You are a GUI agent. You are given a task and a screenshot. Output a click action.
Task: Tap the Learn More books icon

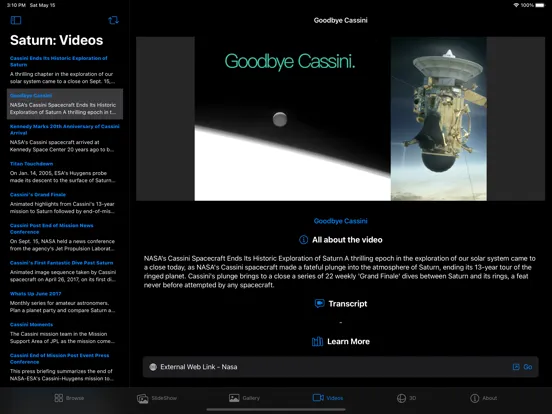317,341
